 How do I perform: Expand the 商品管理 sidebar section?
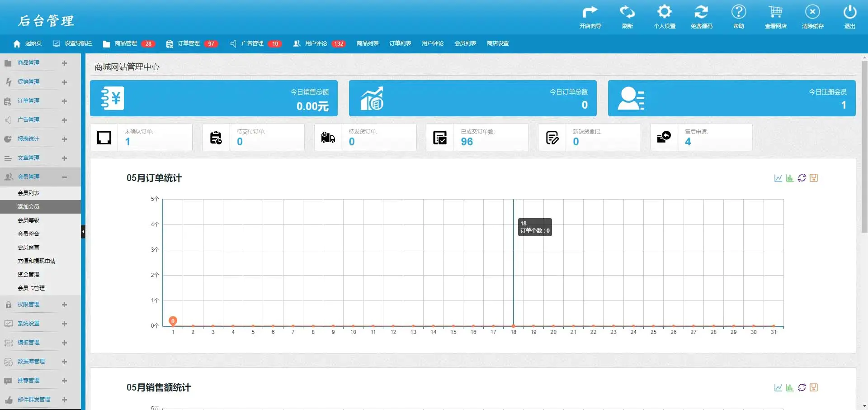[64, 63]
